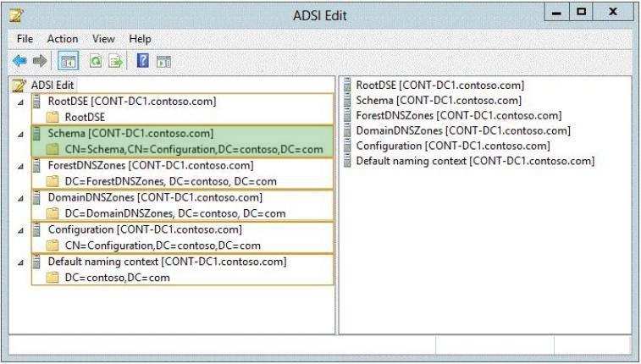This screenshot has height=364, width=641.
Task: Click DomainDNSZones server icon in right pane
Action: point(347,130)
